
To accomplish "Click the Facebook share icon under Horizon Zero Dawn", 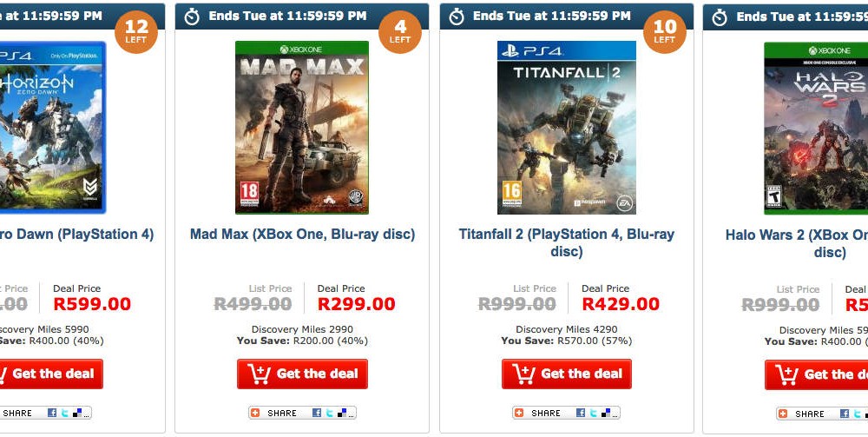I will [52, 414].
